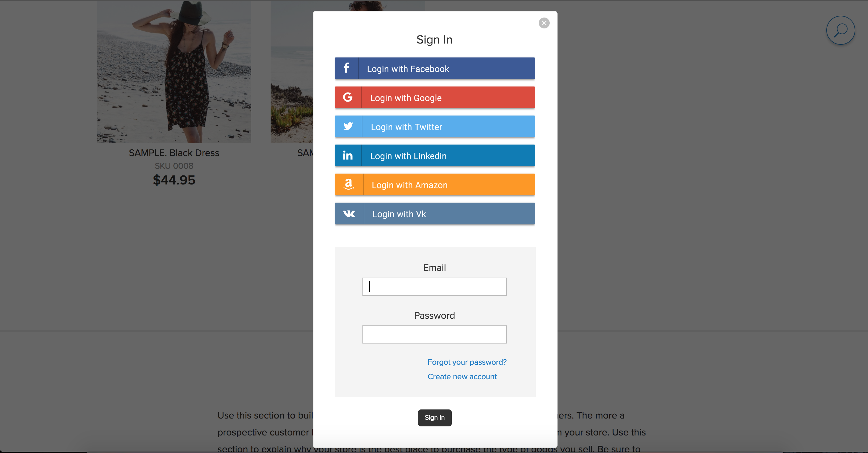Click the SAMPLE Black Dress thumbnail
The height and width of the screenshot is (453, 868).
tap(174, 71)
